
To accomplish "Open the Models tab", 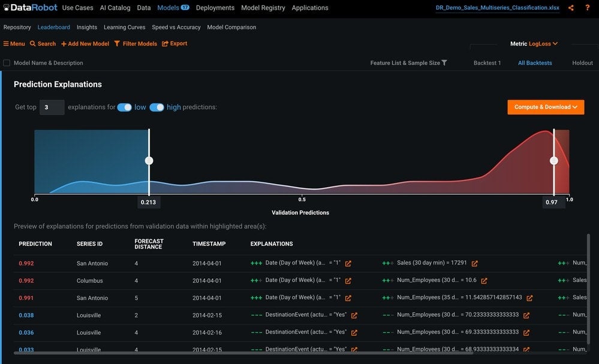I will (x=168, y=8).
